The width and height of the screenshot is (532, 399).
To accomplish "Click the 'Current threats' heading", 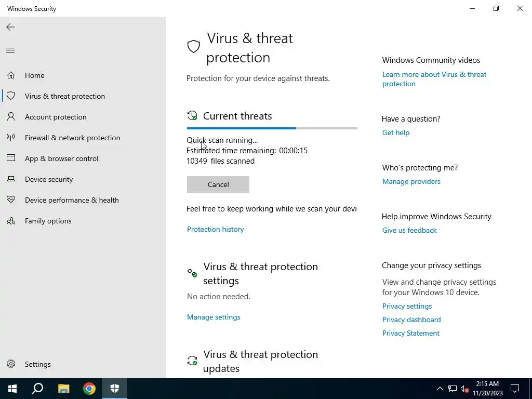I will 237,116.
